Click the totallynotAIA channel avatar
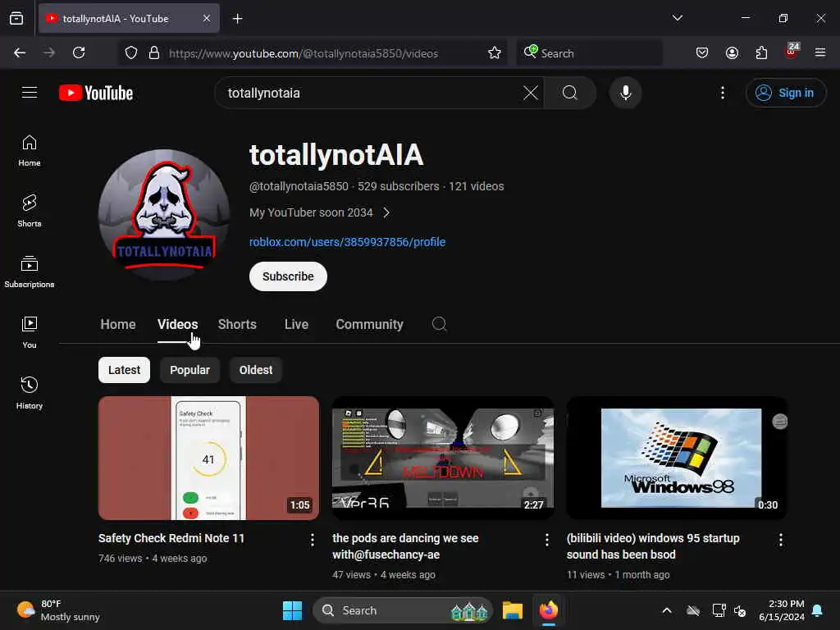The width and height of the screenshot is (840, 630). click(x=164, y=215)
